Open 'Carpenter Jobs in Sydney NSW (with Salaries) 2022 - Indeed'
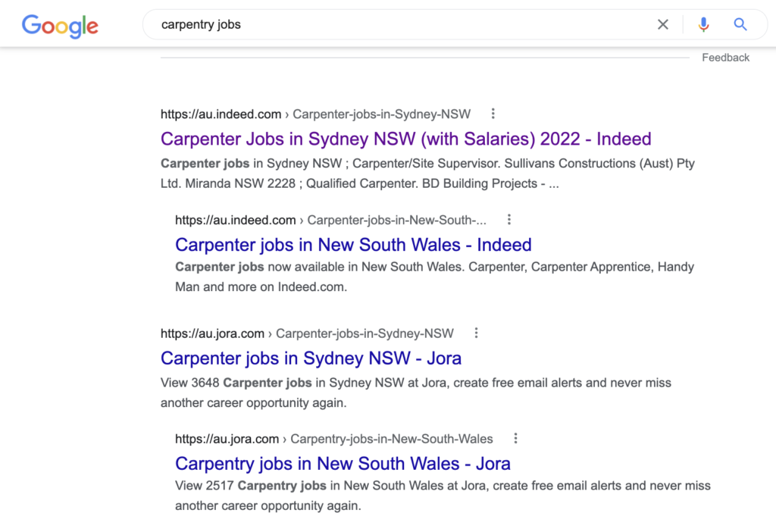This screenshot has width=776, height=532. 406,139
